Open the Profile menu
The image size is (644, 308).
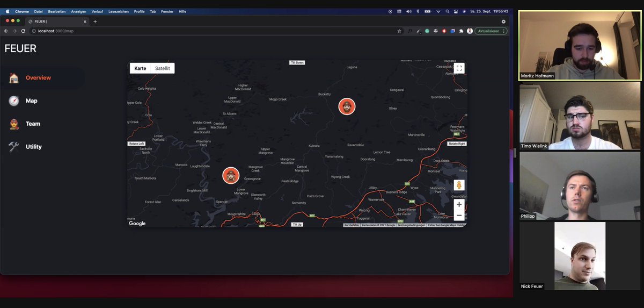point(139,11)
